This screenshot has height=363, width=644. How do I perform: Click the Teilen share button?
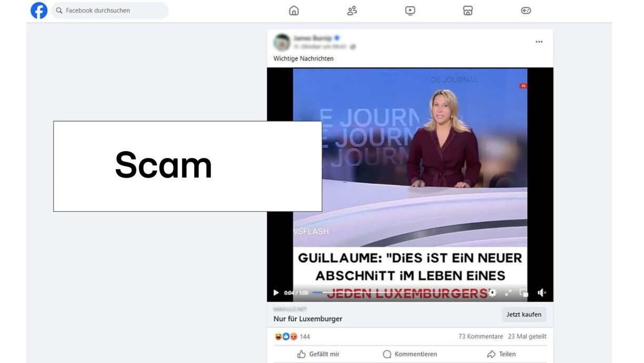click(x=501, y=354)
